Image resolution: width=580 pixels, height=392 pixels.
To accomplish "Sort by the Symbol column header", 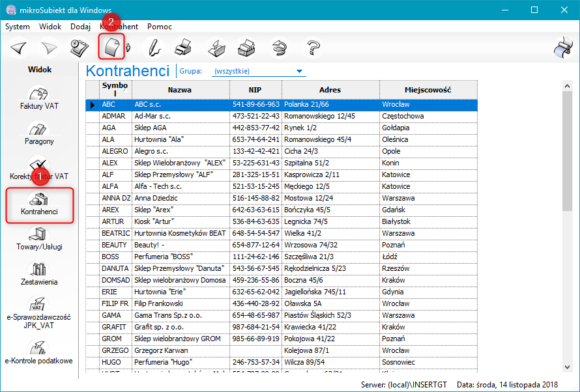I will 115,90.
